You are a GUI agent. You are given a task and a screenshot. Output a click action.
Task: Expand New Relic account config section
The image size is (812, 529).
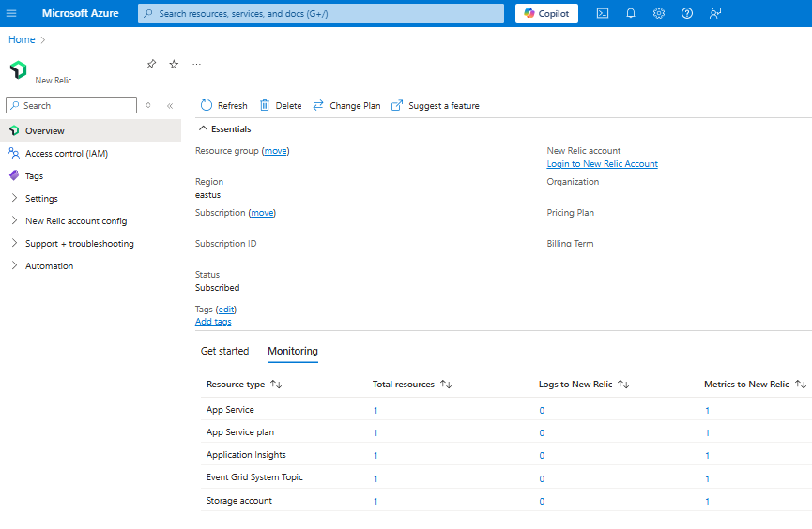click(x=75, y=221)
